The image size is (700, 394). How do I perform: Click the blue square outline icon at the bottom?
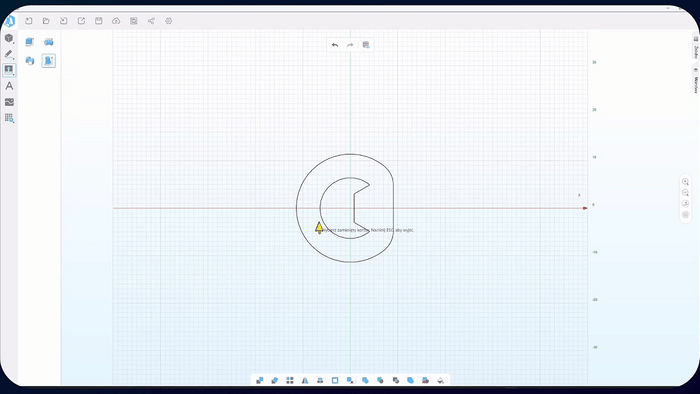pos(335,380)
